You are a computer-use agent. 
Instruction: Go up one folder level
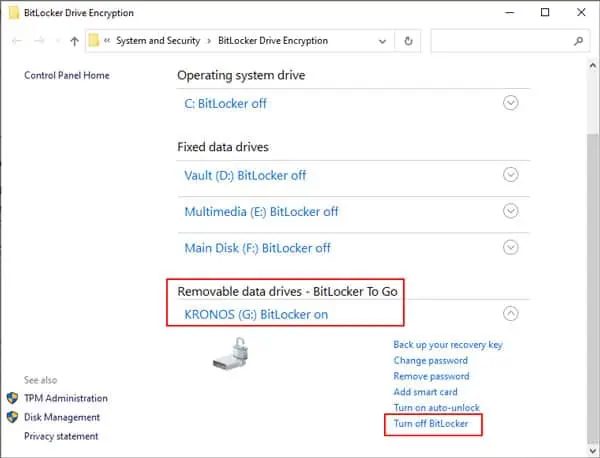[75, 41]
